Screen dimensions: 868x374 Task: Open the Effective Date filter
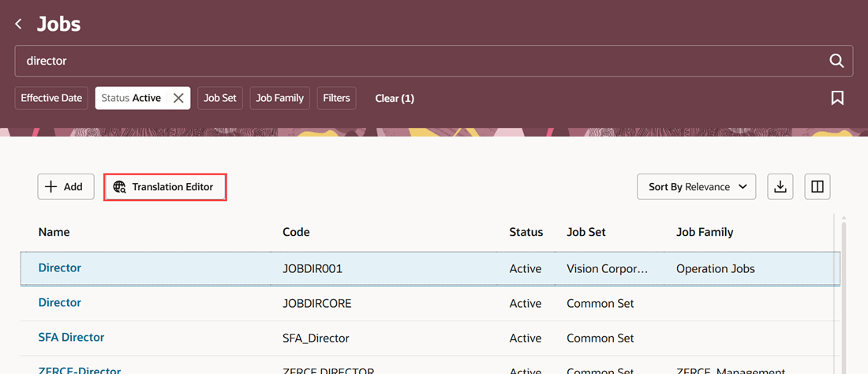[51, 98]
